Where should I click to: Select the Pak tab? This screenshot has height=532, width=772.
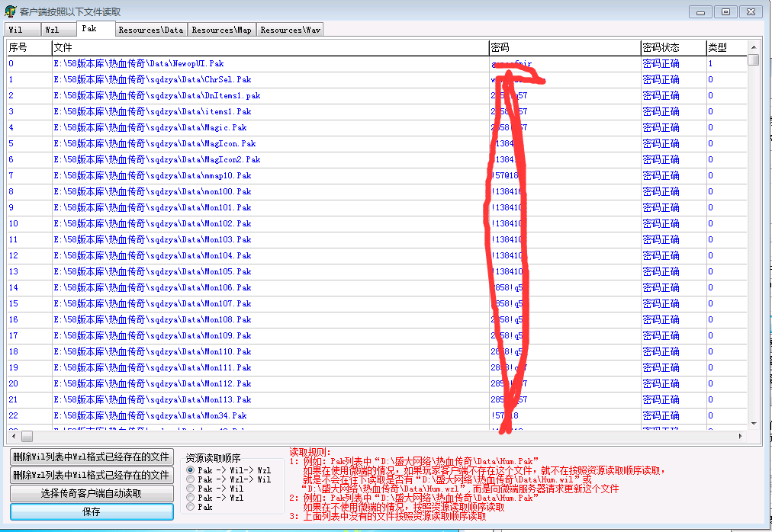96,28
